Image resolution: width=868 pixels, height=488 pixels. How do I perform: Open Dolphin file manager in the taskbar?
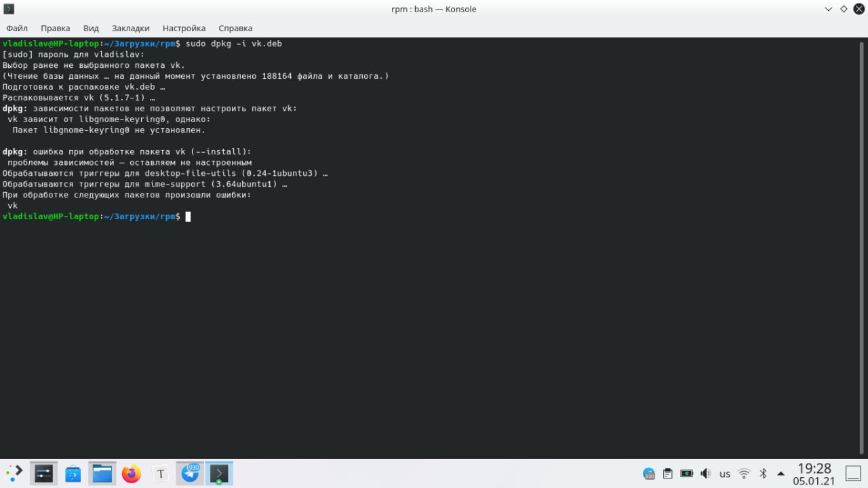point(102,473)
